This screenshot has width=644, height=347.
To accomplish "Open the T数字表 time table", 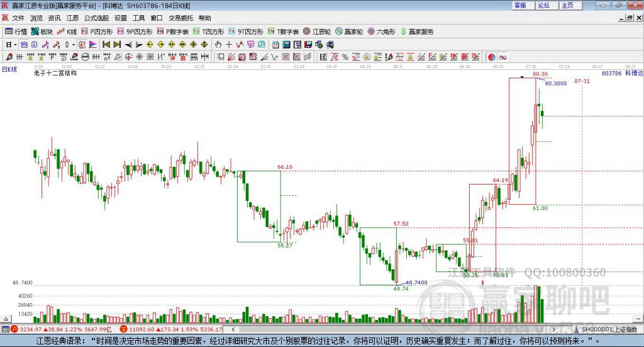I will click(284, 31).
